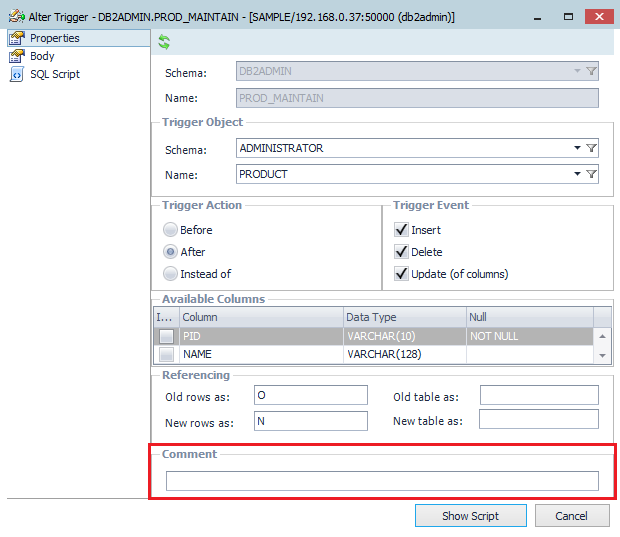Click filter icon beside disabled DB2ADMIN schema
Image resolution: width=620 pixels, height=537 pixels.
click(x=591, y=71)
